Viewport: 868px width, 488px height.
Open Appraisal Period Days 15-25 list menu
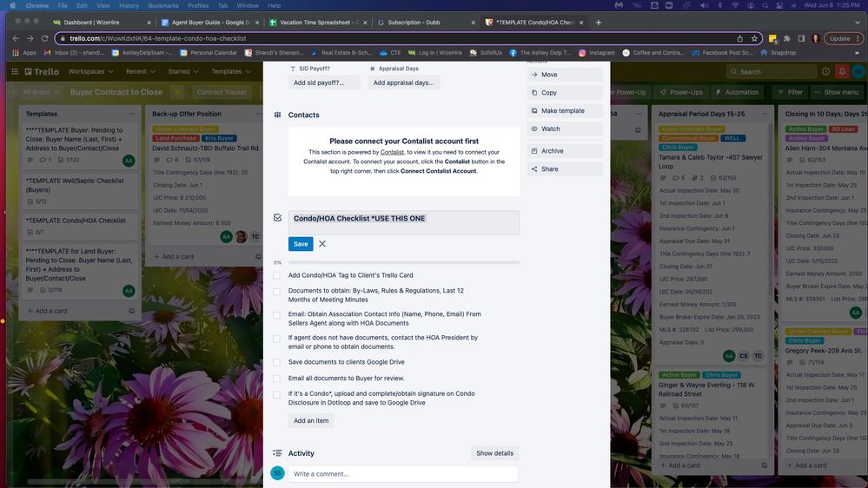click(765, 114)
